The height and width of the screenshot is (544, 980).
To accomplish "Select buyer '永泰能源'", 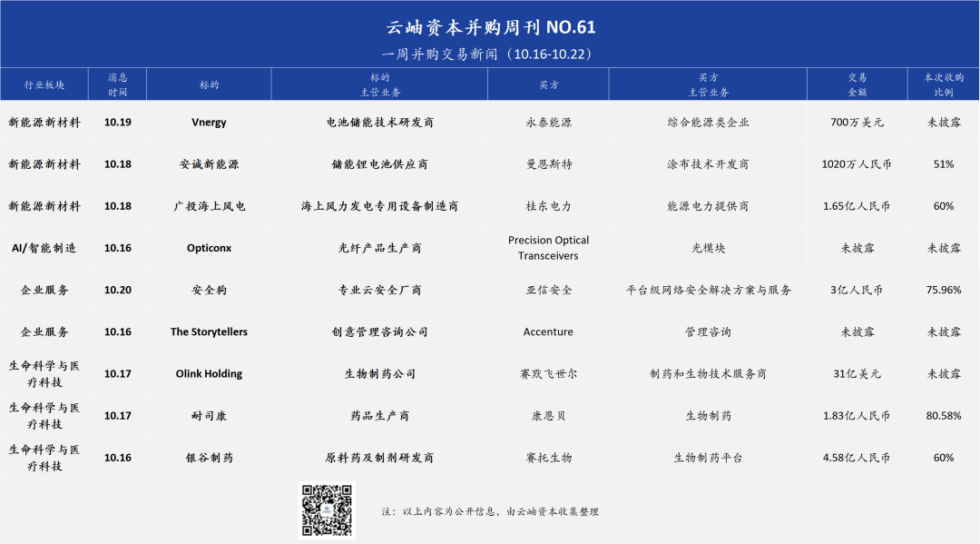I will coord(548,123).
